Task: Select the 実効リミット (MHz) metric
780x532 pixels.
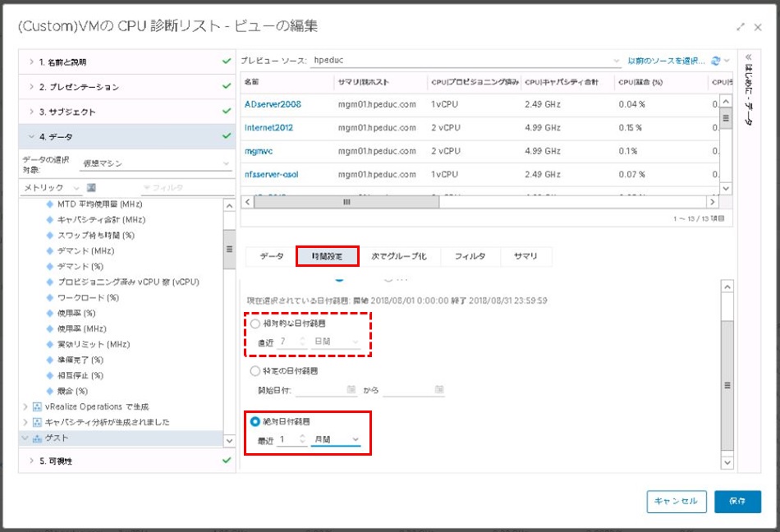Action: (94, 344)
